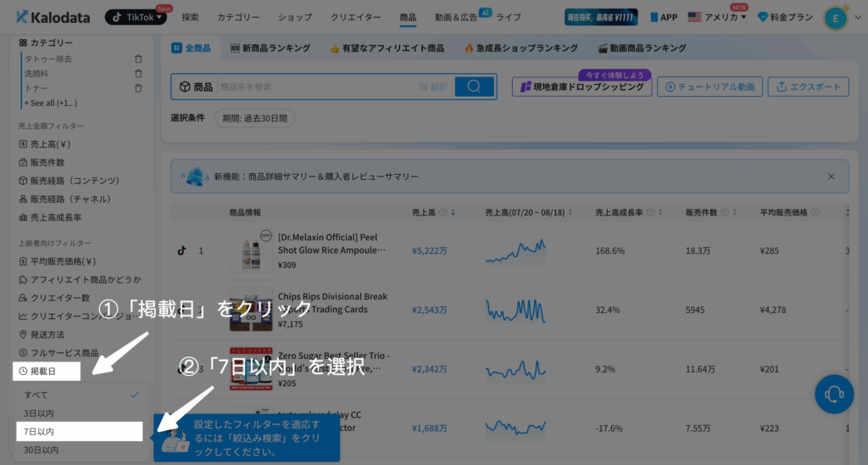
Task: Click See all categories link
Action: point(50,103)
